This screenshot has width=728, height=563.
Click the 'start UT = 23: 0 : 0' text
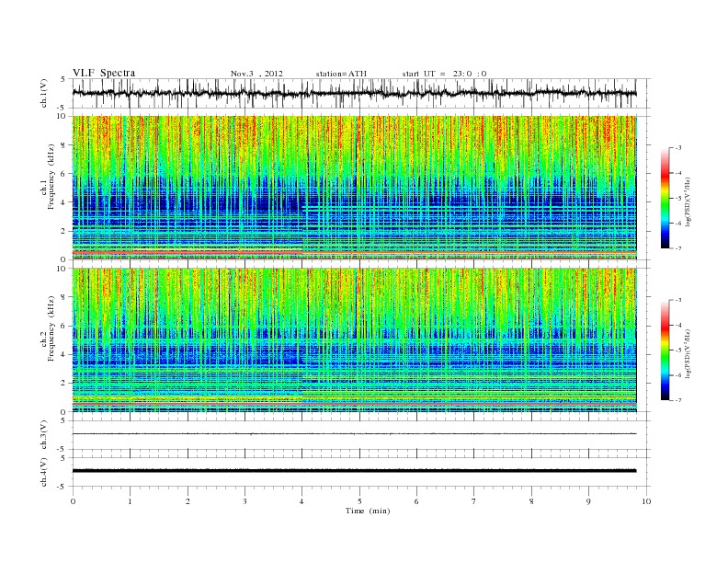[x=444, y=74]
